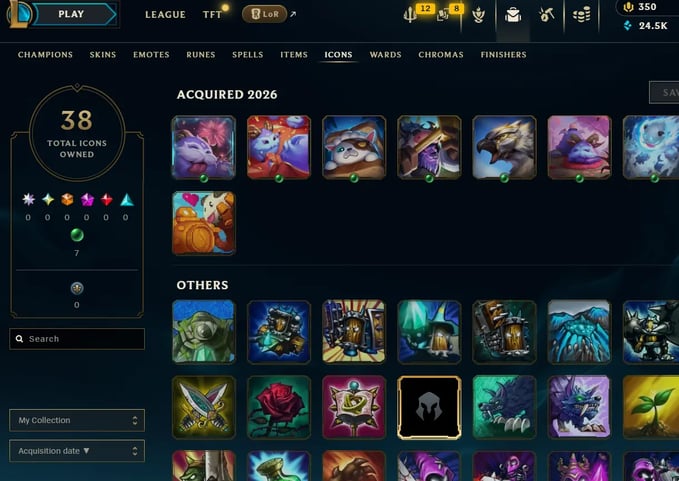Select the black helmet summoner icon

429,407
